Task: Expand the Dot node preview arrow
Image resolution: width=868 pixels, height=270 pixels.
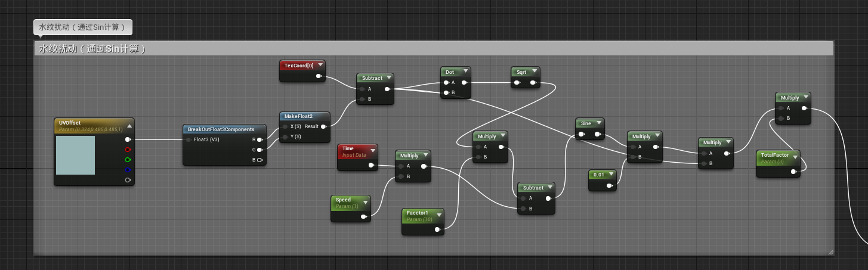Action: [465, 72]
